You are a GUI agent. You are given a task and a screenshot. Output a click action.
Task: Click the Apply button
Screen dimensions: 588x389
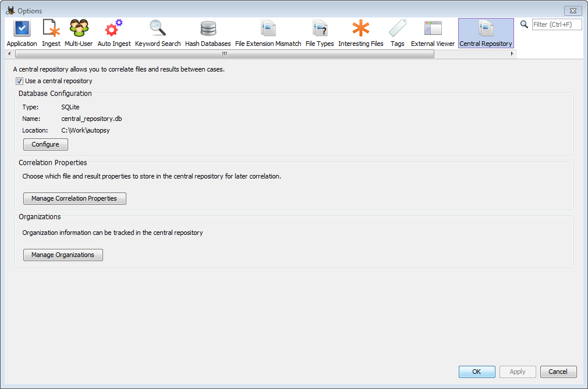tap(518, 372)
